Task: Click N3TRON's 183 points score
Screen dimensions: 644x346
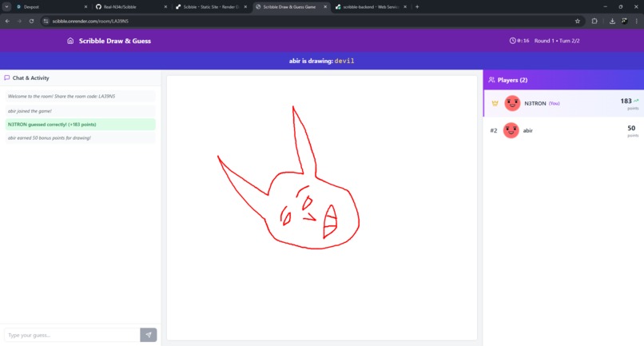Action: point(626,101)
